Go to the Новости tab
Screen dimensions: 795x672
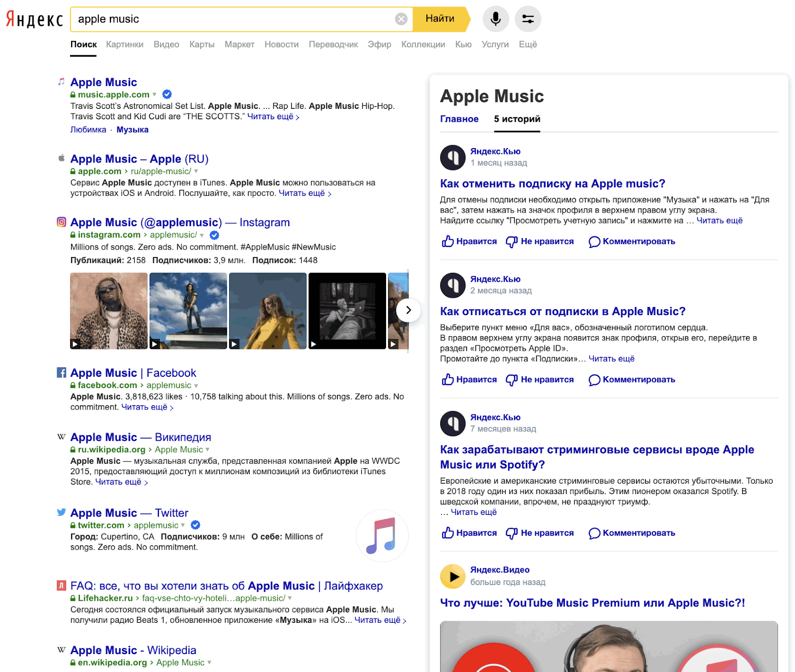[x=282, y=44]
